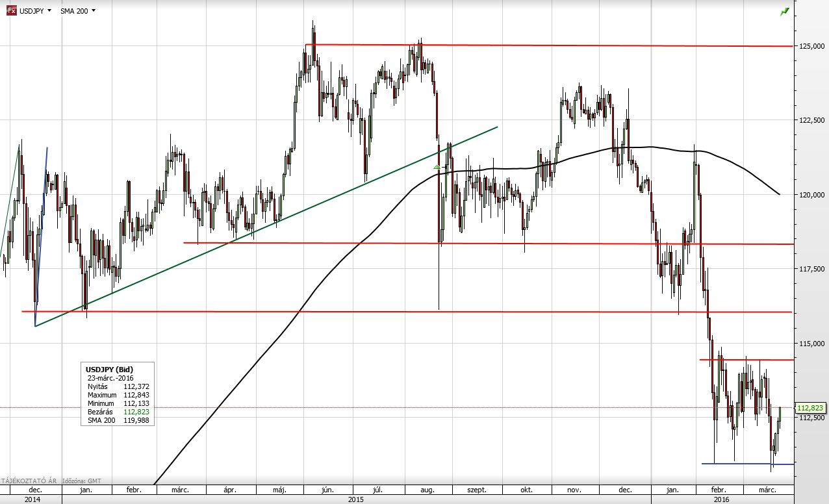Click the 120,000 price axis label
Screen dimensions: 829x504
[x=813, y=194]
